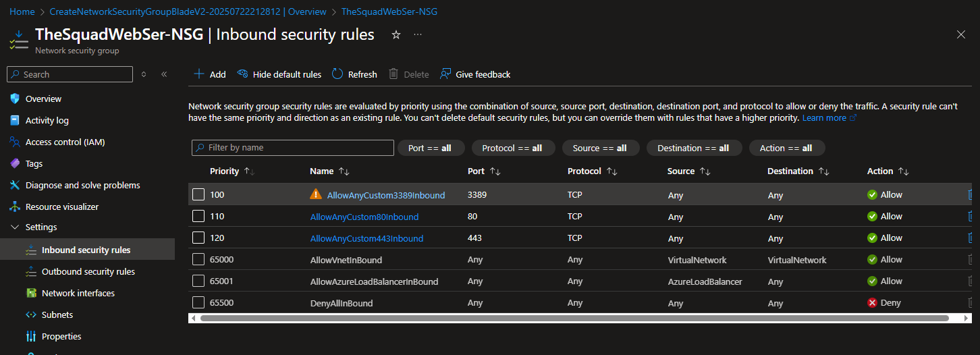980x355 pixels.
Task: Click the Access control (IAM) people icon
Action: (15, 142)
